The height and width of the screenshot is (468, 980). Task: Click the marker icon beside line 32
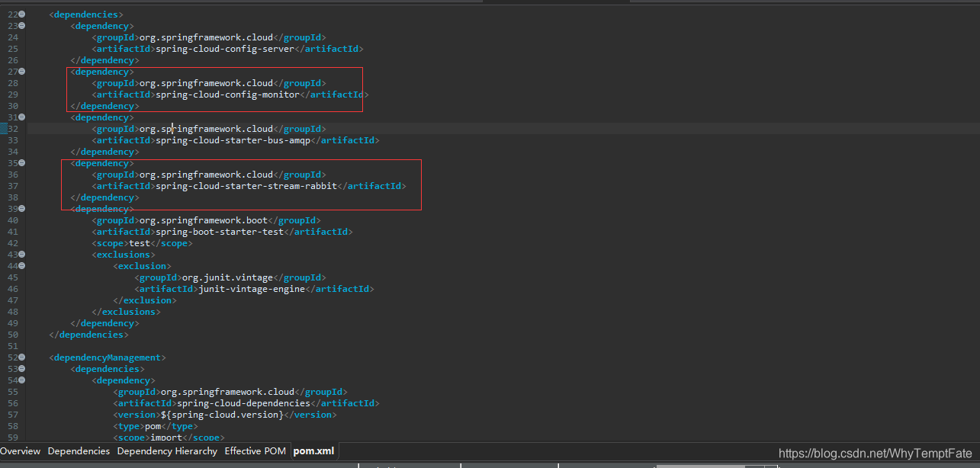click(3, 129)
